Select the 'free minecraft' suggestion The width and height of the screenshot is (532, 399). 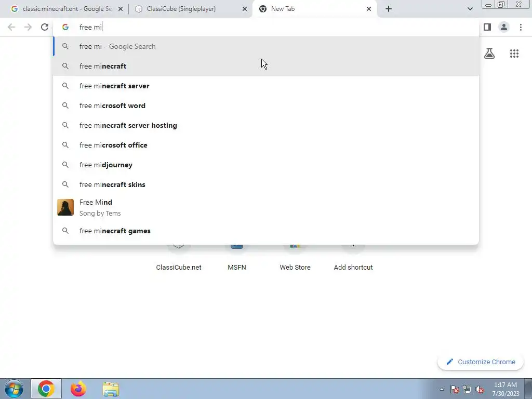(x=266, y=66)
